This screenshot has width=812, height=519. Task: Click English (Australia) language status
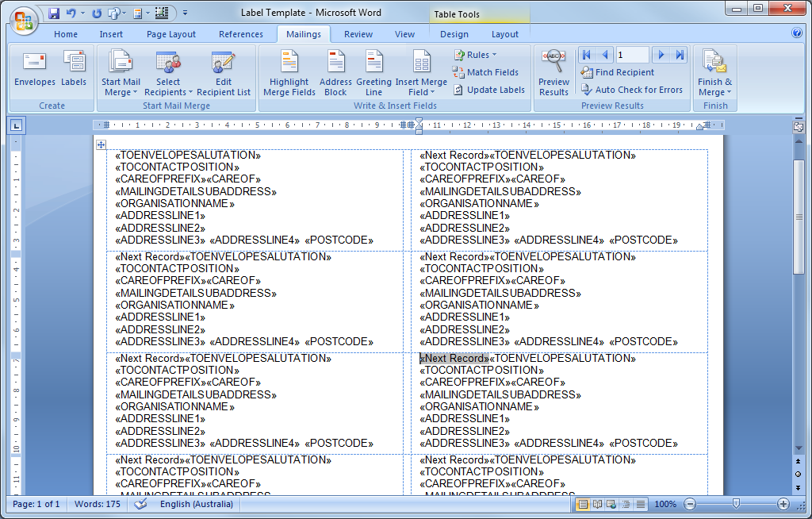[x=197, y=504]
